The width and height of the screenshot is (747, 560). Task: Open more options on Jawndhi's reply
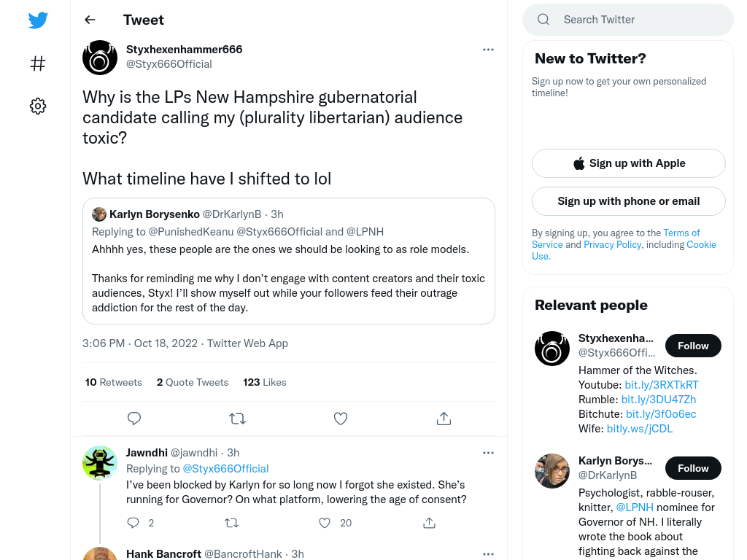[x=488, y=453]
